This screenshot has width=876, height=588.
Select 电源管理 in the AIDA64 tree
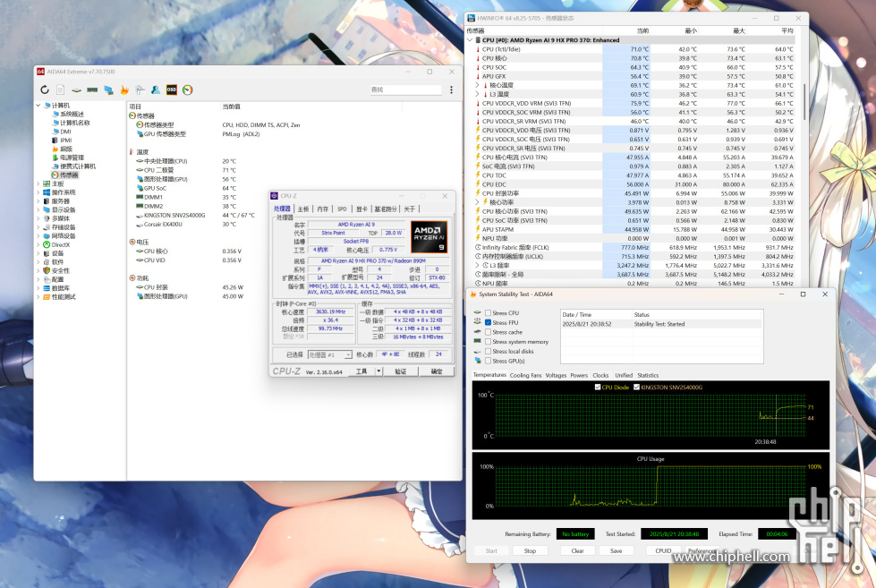[68, 158]
